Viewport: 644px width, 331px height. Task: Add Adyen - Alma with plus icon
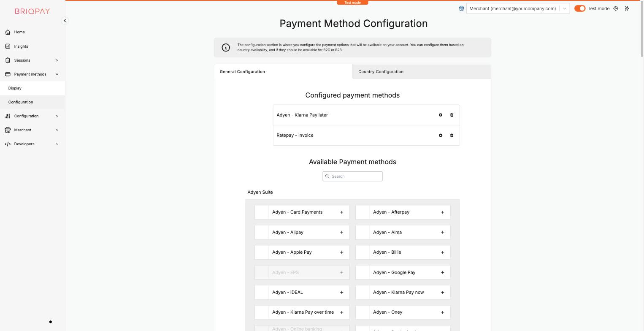(443, 232)
